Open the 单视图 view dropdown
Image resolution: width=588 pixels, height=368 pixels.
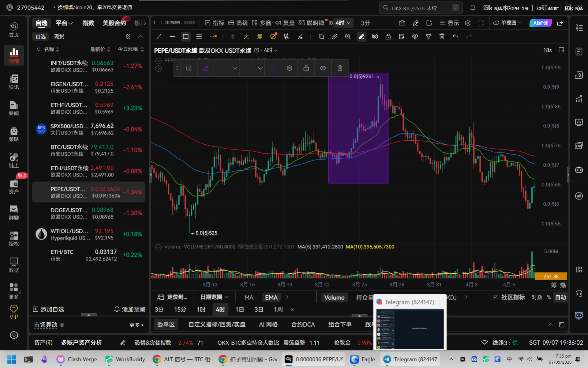[x=507, y=23]
